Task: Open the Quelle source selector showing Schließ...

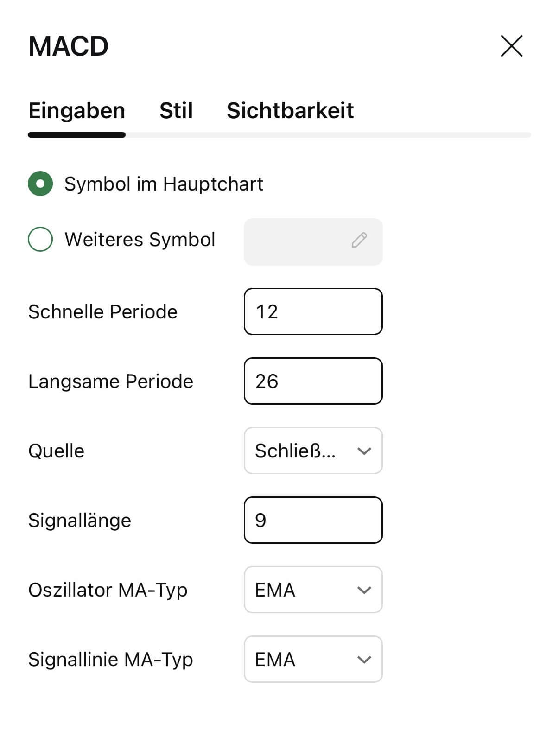Action: (x=313, y=451)
